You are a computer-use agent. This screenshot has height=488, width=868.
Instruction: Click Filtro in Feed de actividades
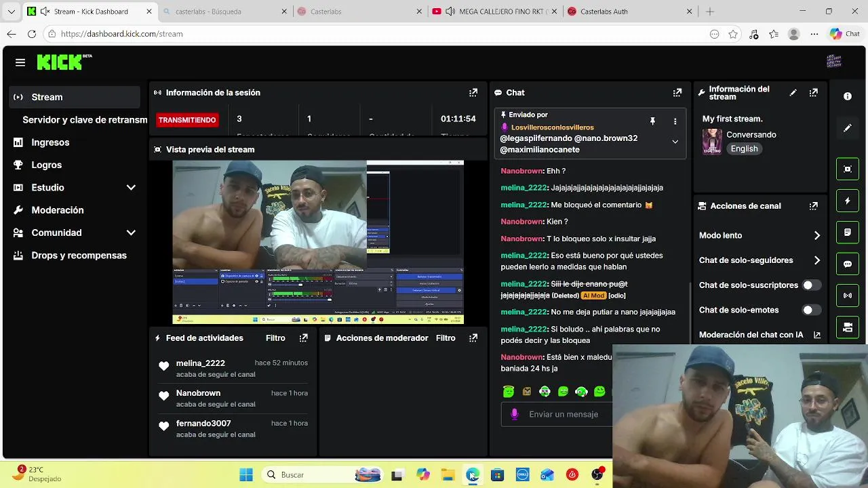tap(275, 338)
